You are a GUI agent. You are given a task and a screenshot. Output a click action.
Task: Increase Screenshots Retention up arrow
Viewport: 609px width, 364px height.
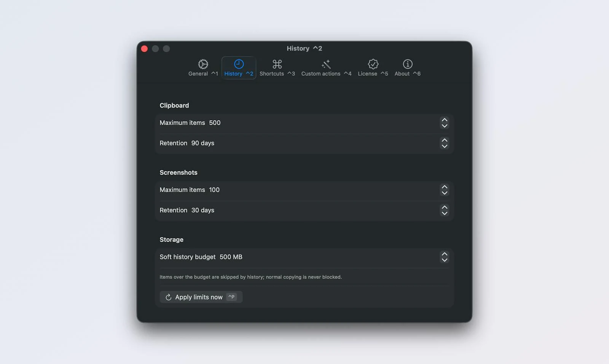click(x=444, y=207)
